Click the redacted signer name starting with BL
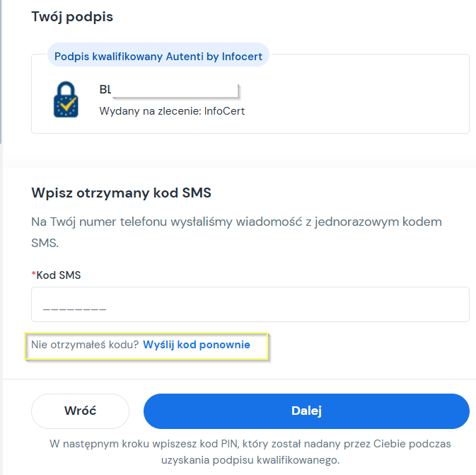 169,90
